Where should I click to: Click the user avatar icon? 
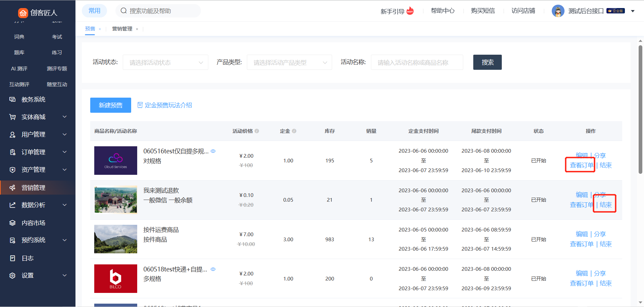558,11
